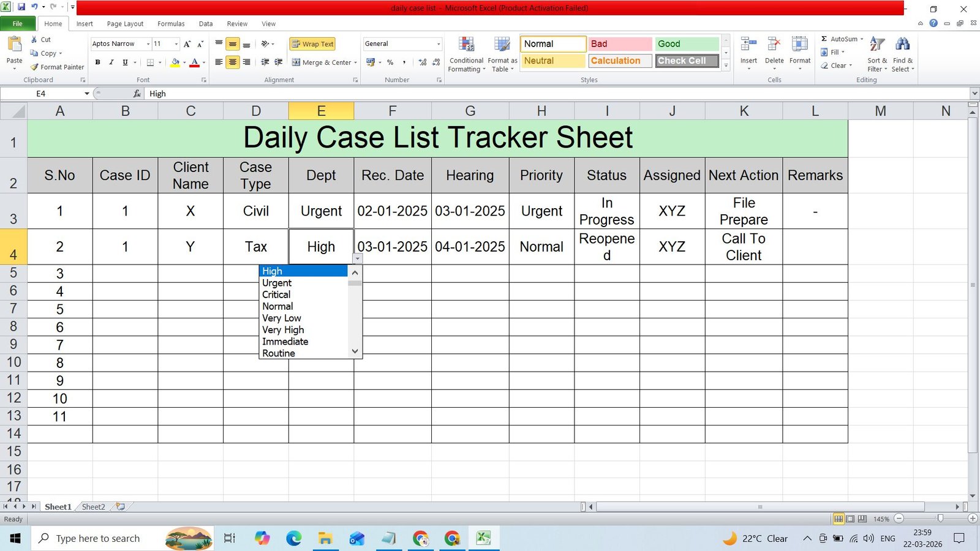This screenshot has width=980, height=551.
Task: Toggle Underline formatting
Action: point(125,62)
